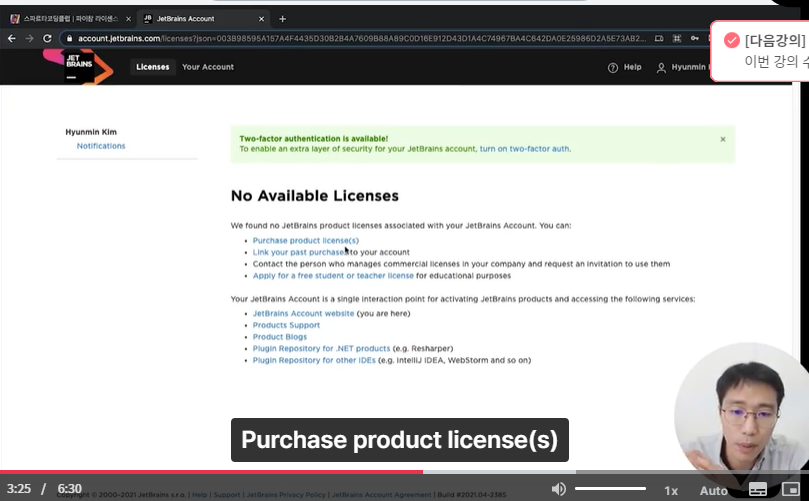
Task: Click the next-lecture notification popup
Action: 759,51
